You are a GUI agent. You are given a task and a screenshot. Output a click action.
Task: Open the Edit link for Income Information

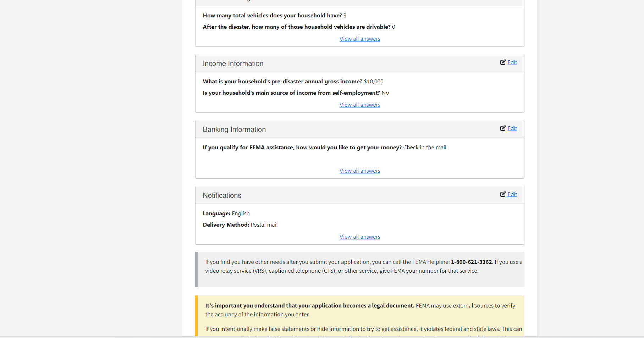512,62
